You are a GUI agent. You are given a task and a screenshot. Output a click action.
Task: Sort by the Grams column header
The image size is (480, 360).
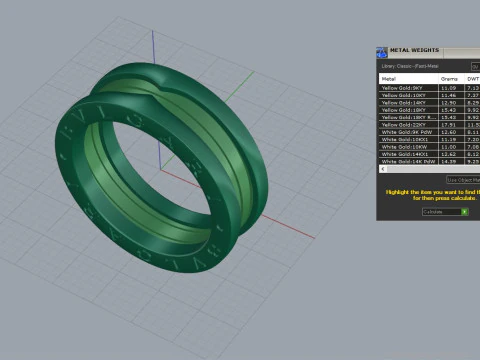click(x=451, y=79)
